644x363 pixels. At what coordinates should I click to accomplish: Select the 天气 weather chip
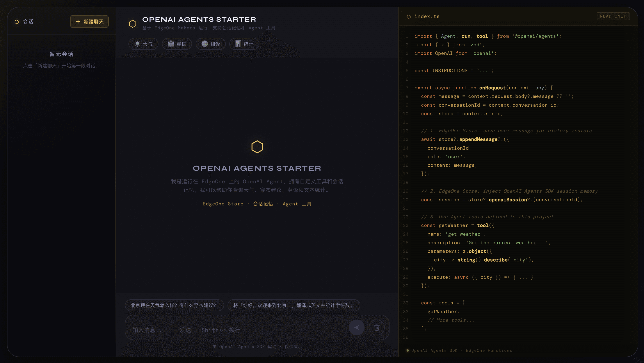tap(143, 44)
